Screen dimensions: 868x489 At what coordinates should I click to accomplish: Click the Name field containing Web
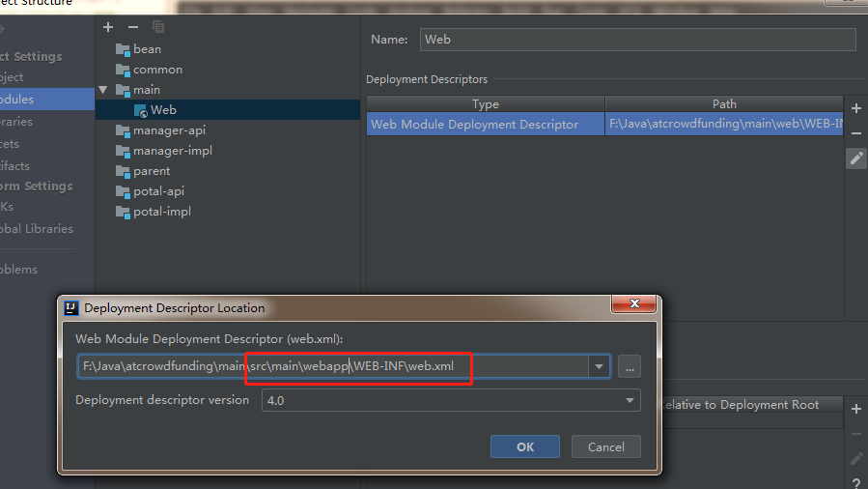tap(637, 40)
